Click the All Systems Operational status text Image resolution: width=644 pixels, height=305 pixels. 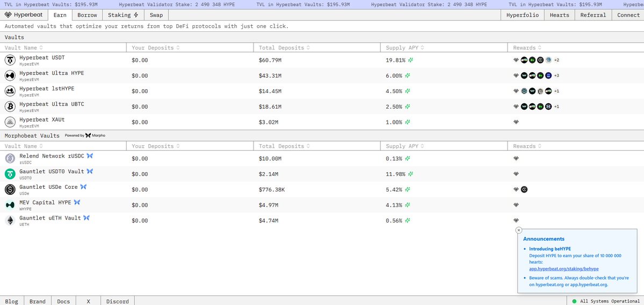pos(610,301)
